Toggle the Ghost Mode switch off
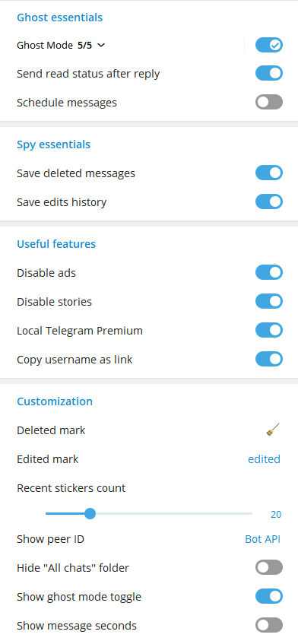This screenshot has width=298, height=644. (x=269, y=45)
